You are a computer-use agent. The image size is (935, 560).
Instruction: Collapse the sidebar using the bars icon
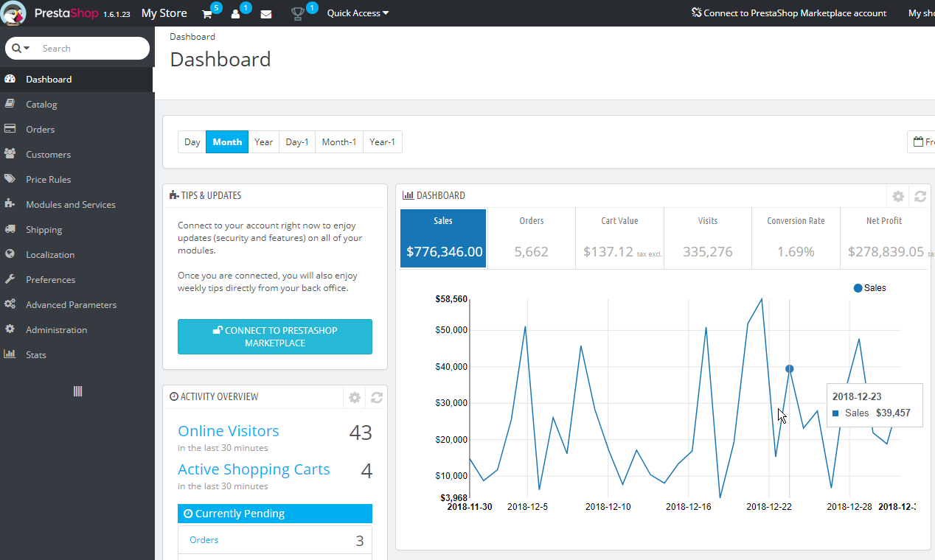(x=77, y=391)
